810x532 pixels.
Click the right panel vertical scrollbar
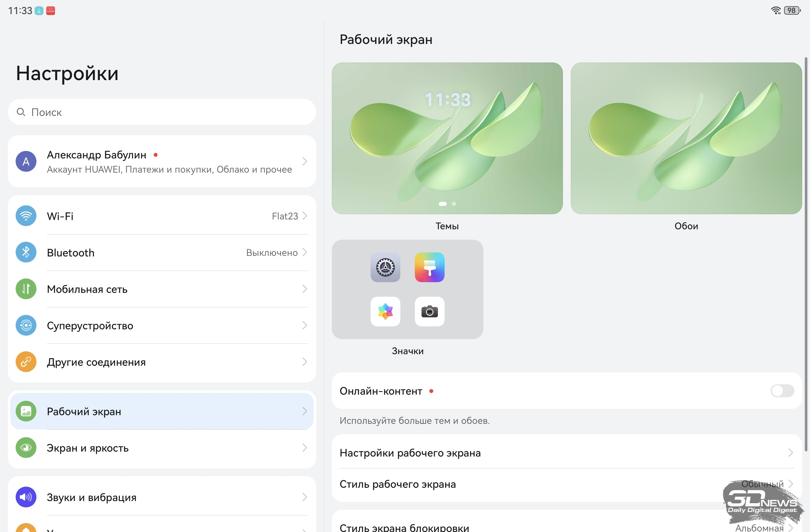[806, 254]
